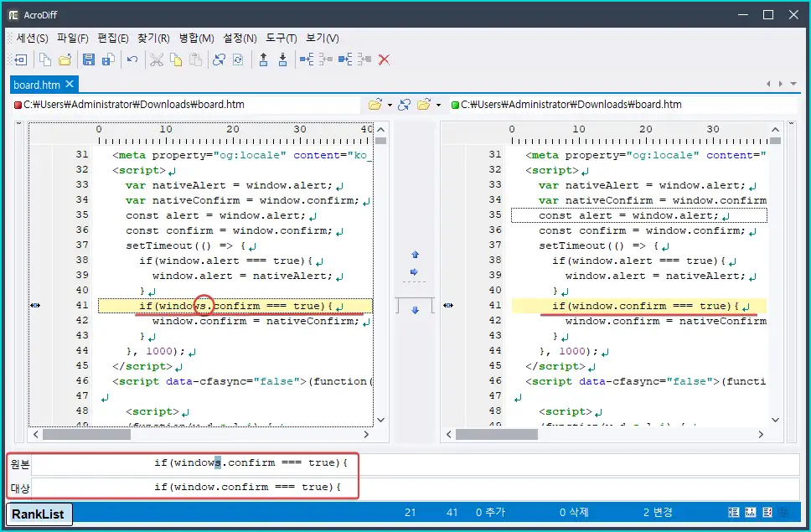Image resolution: width=811 pixels, height=532 pixels.
Task: Click the new comparison copy-pages icon
Action: pos(45,60)
